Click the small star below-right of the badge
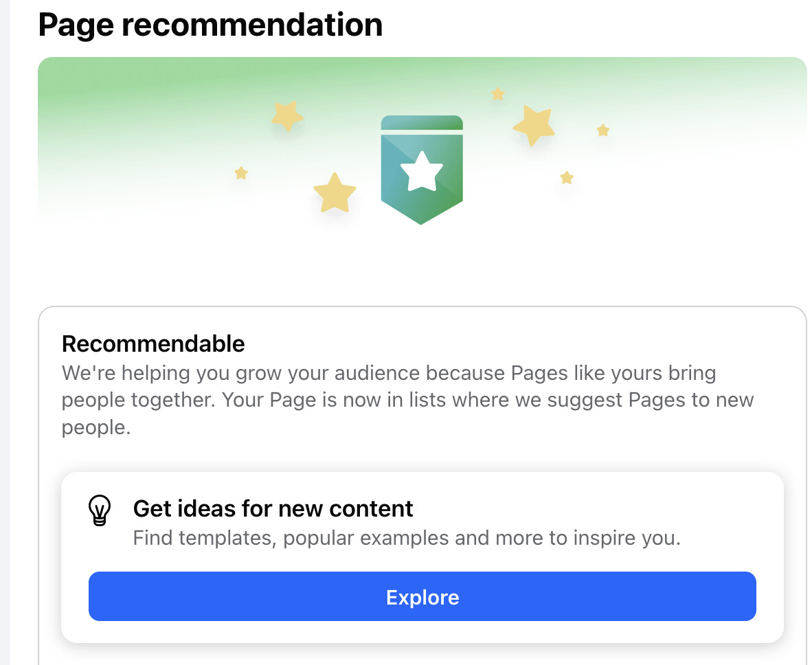 [567, 178]
